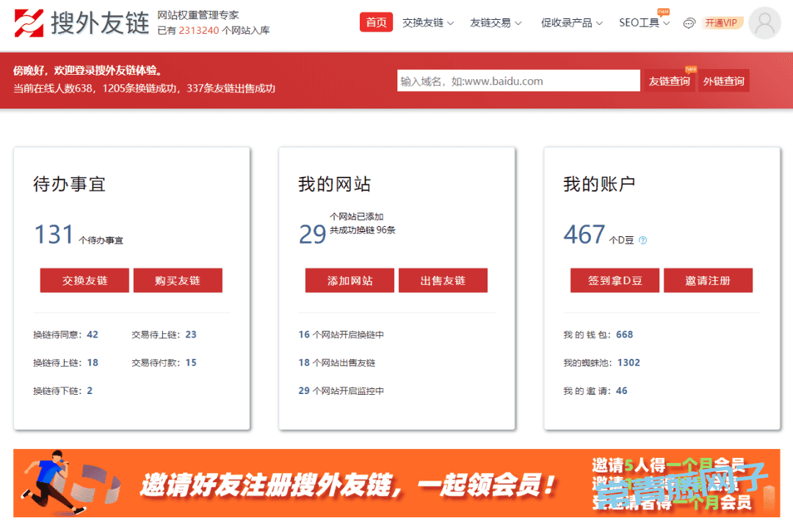Click the D豆 help question mark icon
This screenshot has width=793, height=532.
coord(642,240)
